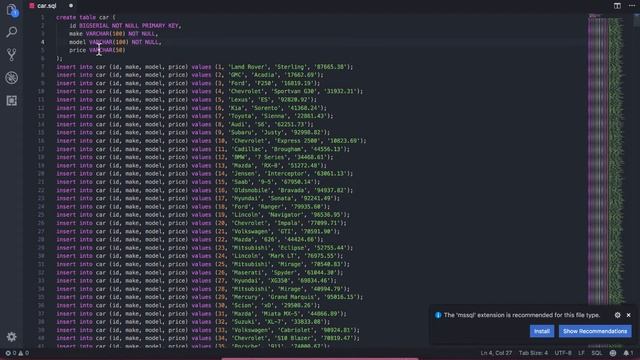640x360 pixels.
Task: Change Tab Size: 4 setting
Action: pos(533,353)
